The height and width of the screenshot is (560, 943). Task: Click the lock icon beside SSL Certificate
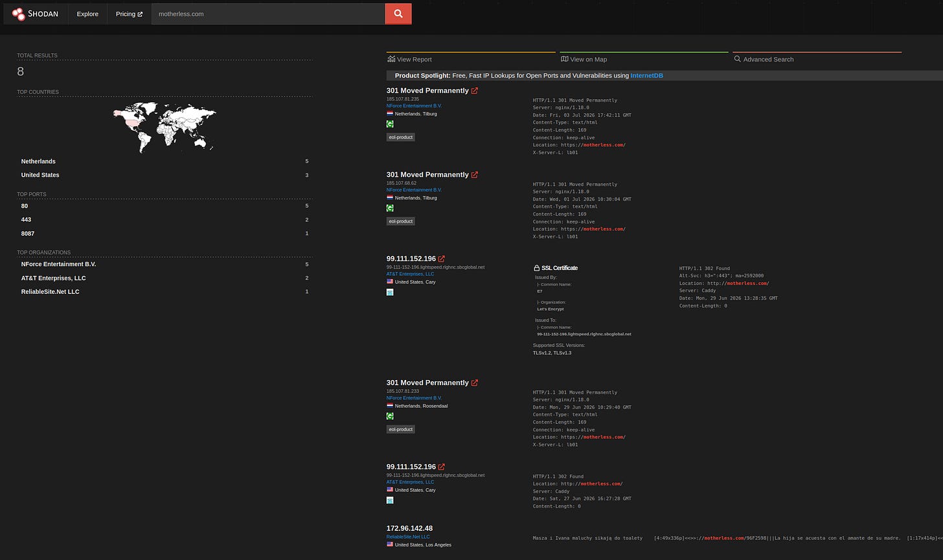click(x=536, y=268)
